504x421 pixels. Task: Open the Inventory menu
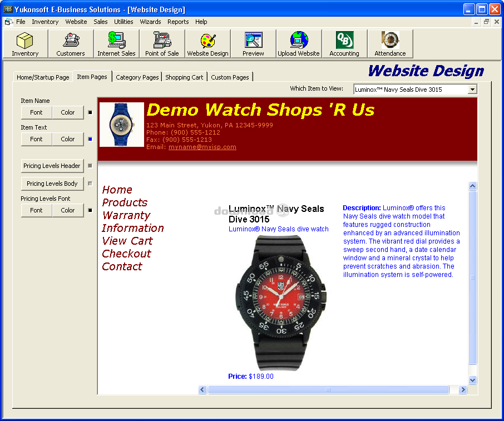click(45, 22)
